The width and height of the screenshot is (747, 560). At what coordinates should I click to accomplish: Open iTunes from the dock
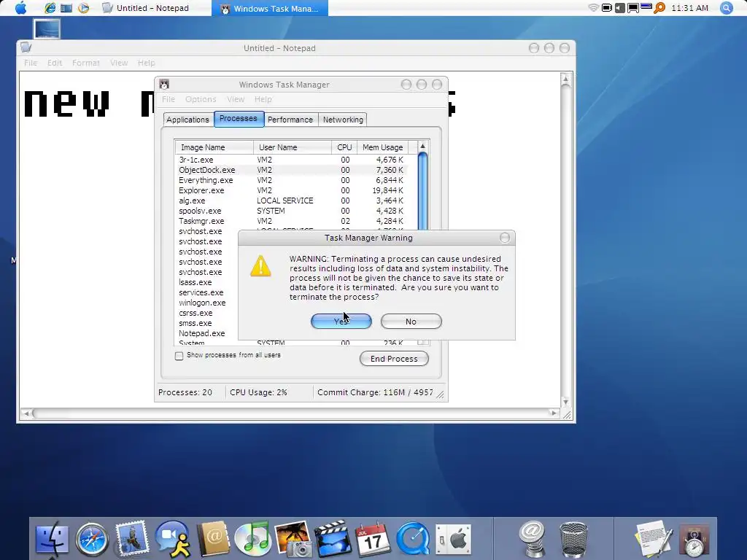click(x=253, y=539)
